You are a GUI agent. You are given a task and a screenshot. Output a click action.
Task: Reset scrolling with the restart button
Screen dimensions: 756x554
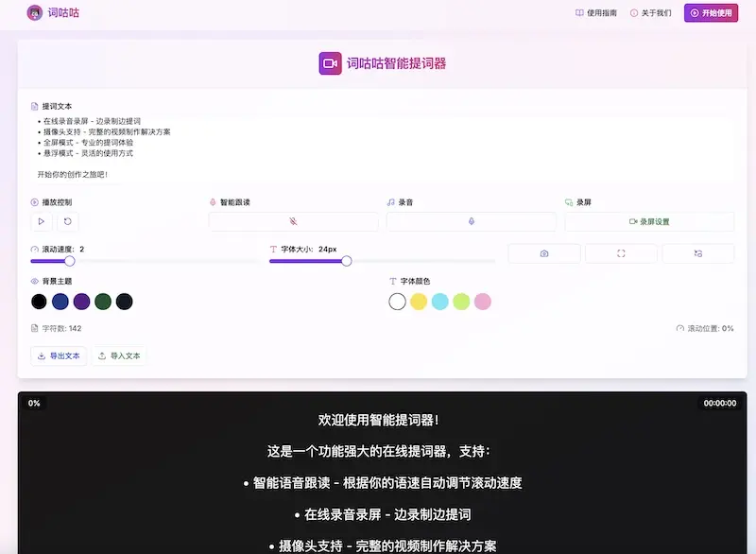tap(67, 221)
